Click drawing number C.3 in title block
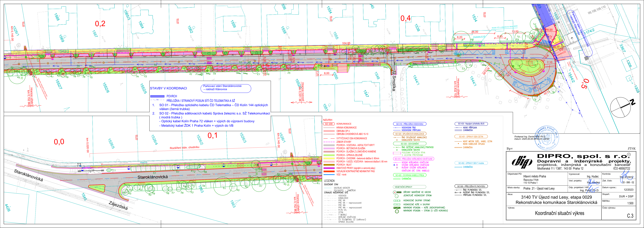The height and width of the screenshot is (228, 644). click(630, 216)
